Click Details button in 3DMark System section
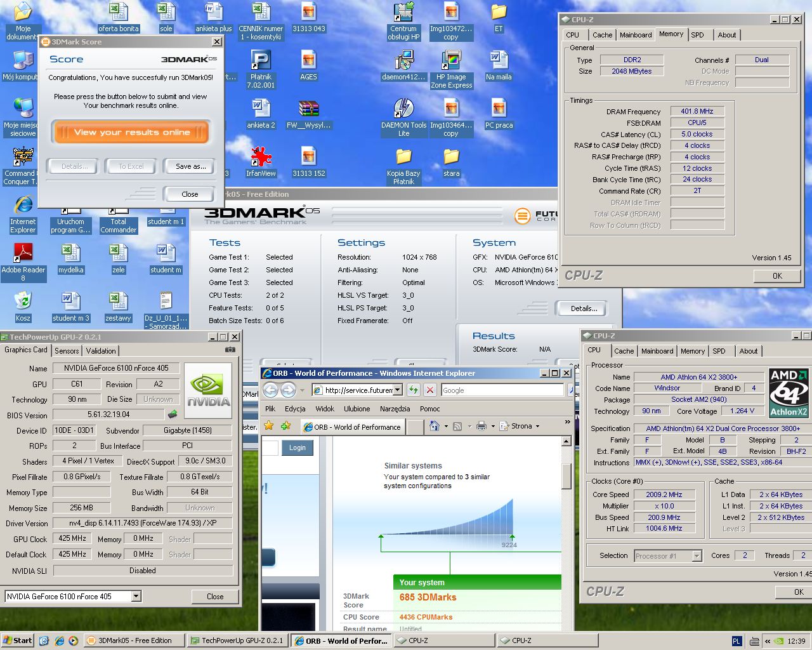Viewport: 812px width, 650px height. tap(582, 308)
